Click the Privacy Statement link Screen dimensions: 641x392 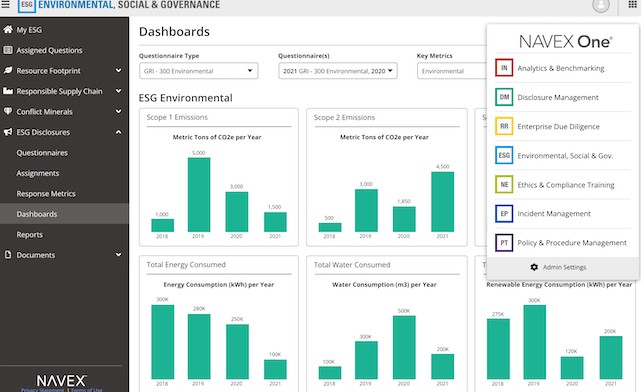[x=43, y=390]
